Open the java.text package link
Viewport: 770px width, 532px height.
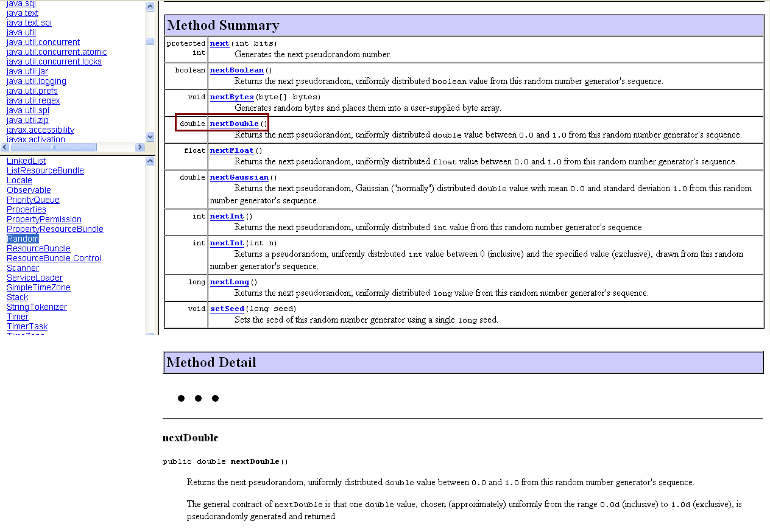23,13
